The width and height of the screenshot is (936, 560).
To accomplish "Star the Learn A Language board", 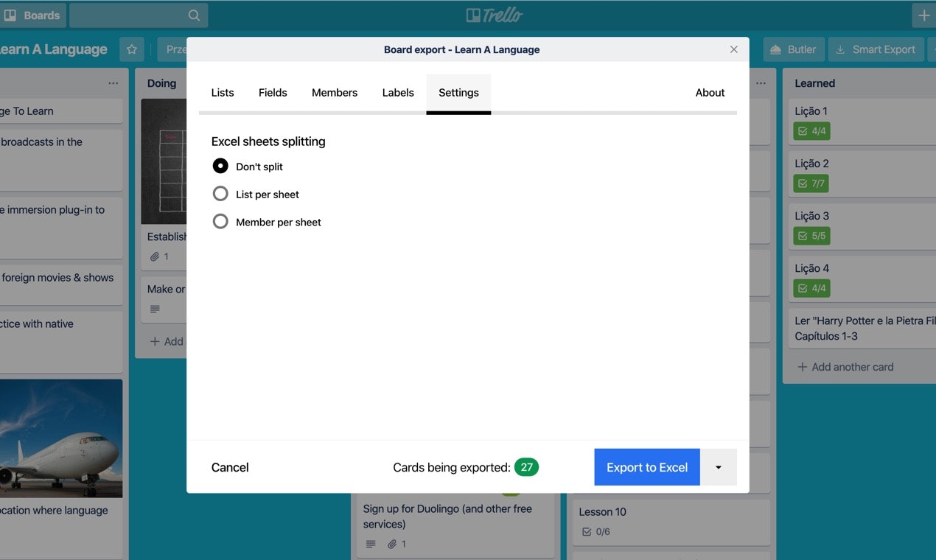I will pyautogui.click(x=130, y=49).
